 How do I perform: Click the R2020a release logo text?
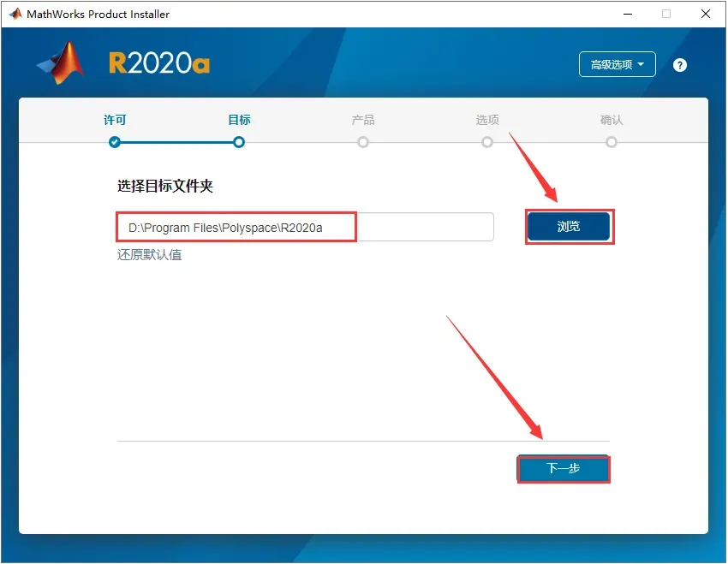pos(159,63)
